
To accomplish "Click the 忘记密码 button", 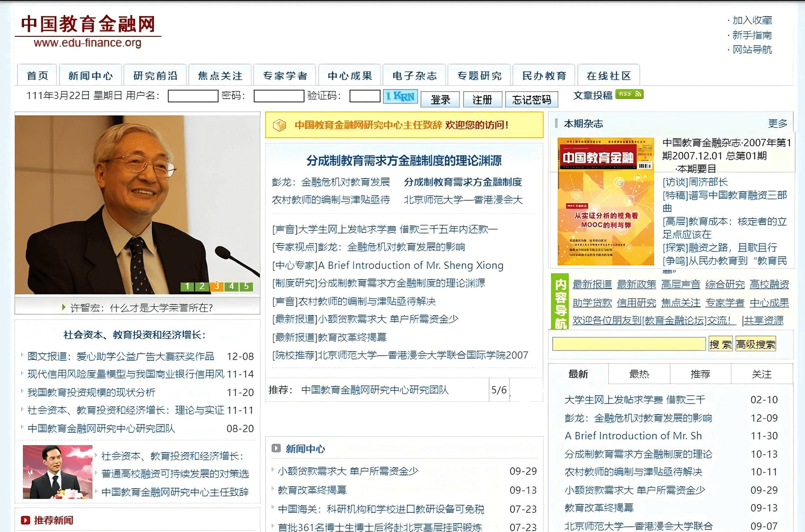I will tap(532, 100).
